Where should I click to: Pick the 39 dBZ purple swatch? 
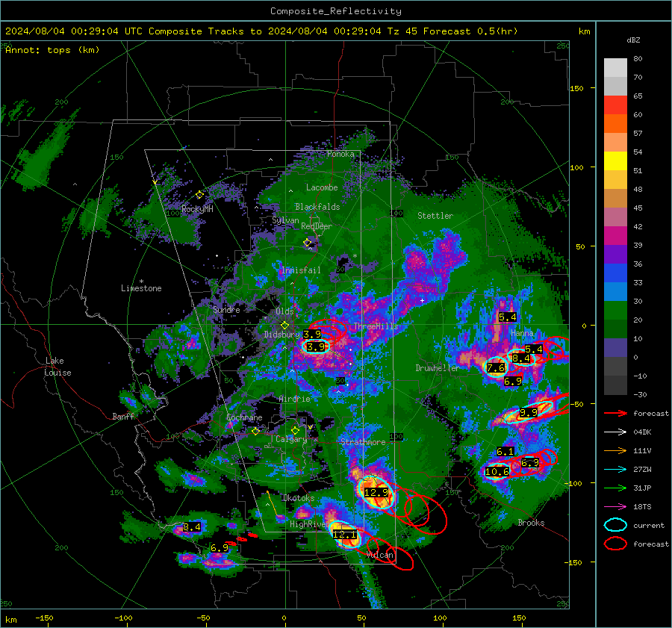coord(615,254)
